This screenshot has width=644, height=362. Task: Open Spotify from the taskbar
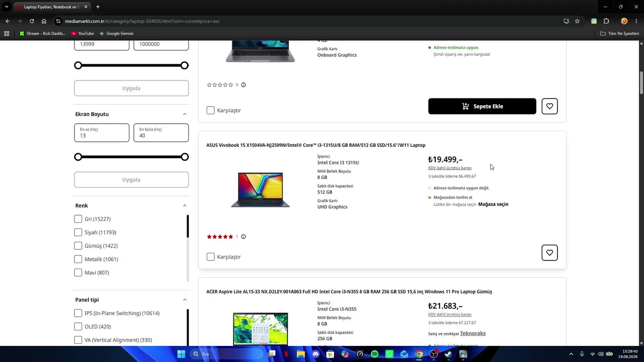[x=375, y=354]
